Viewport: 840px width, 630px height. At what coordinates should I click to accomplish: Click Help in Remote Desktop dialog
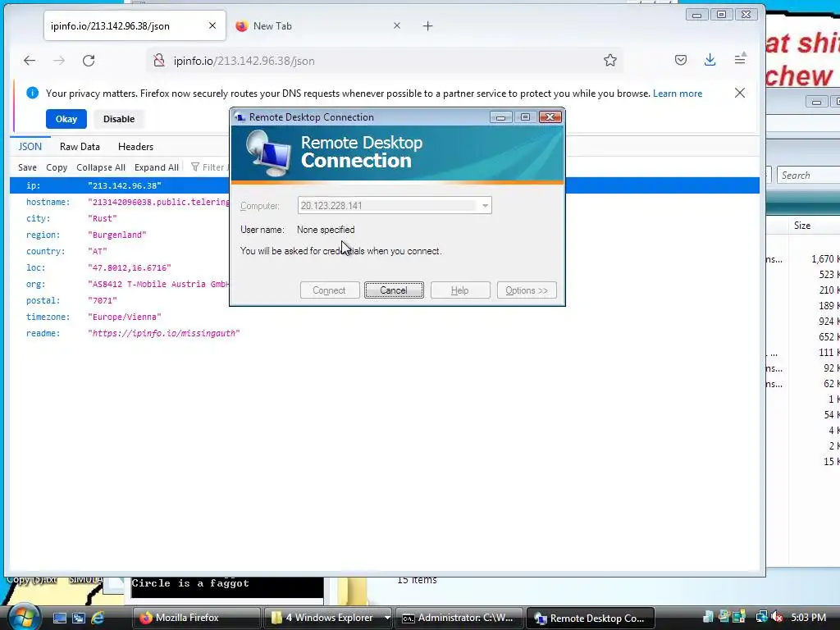click(460, 290)
